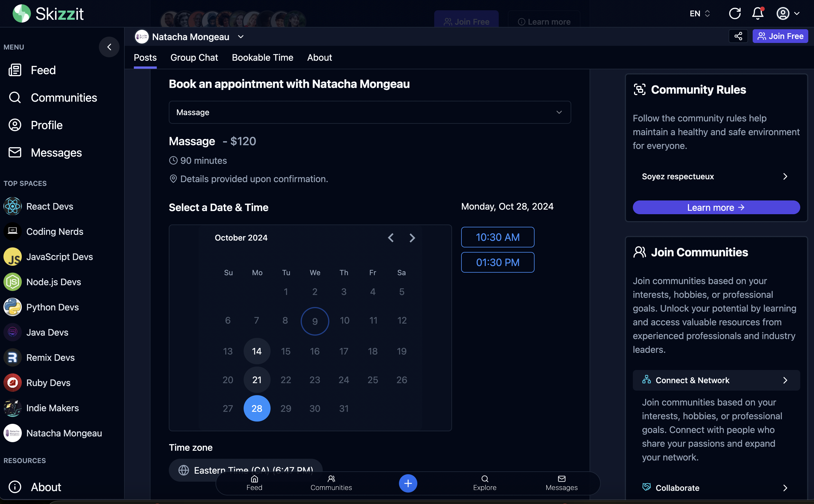Screen dimensions: 814x504
Task: Open Natacha Mongeau space in sidebar
Action: 53,433
